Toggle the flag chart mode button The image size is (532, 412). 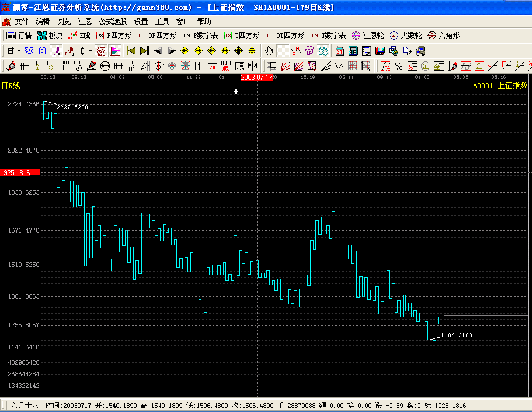(x=115, y=51)
